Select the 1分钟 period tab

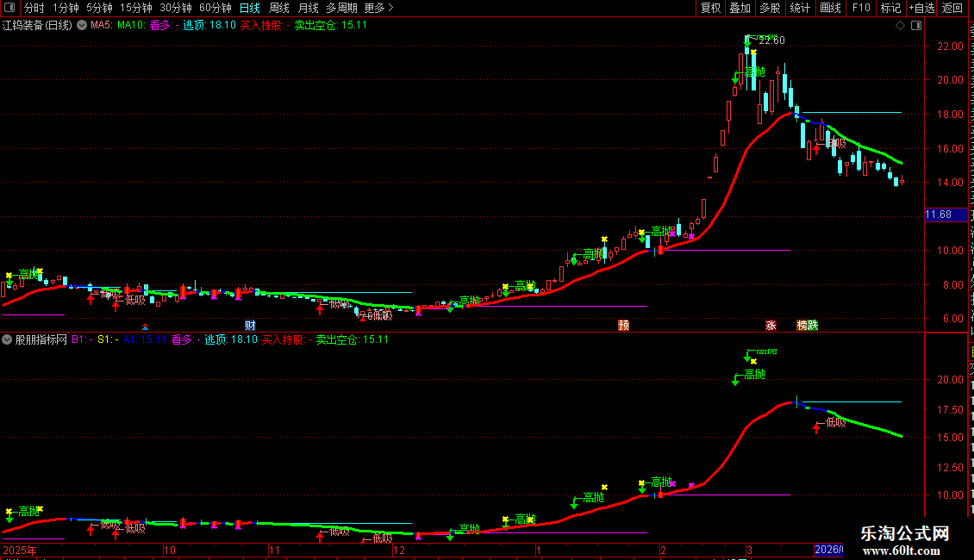tap(66, 8)
